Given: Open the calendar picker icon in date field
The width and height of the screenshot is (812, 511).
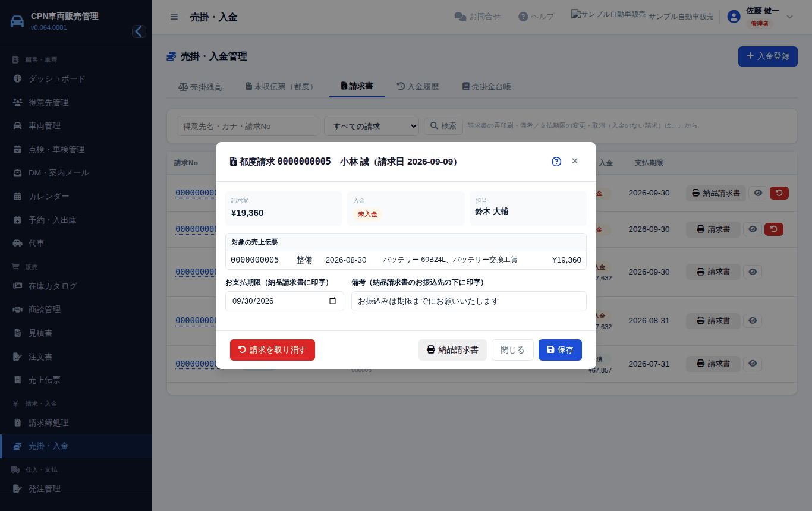Looking at the screenshot, I should coord(332,301).
